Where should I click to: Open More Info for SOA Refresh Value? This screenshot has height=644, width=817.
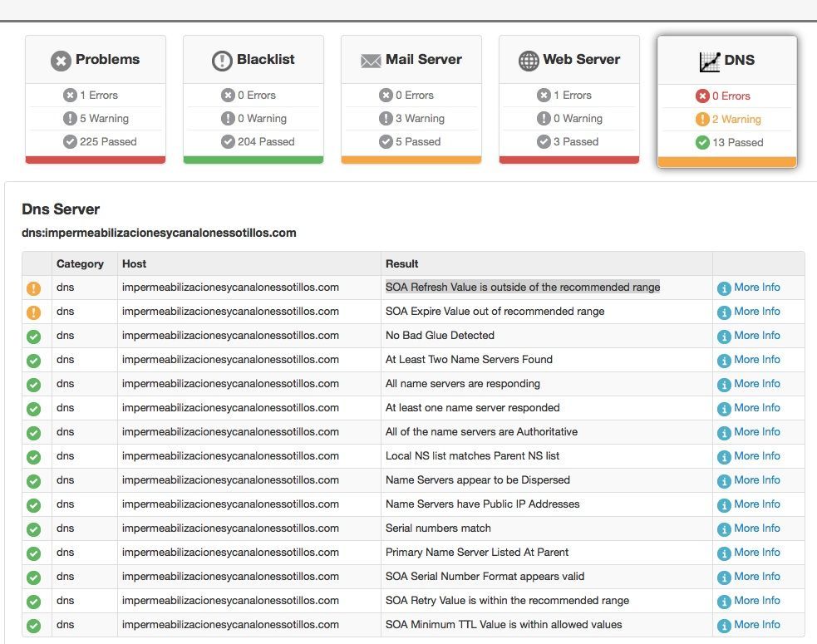pos(749,288)
